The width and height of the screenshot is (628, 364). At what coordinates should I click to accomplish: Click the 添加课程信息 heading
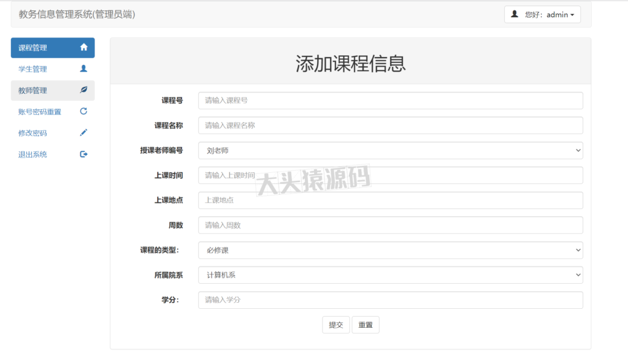coord(351,64)
